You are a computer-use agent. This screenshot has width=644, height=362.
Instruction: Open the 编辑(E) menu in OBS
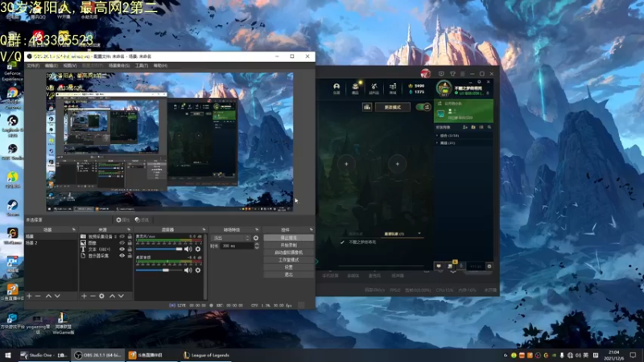[x=52, y=66]
